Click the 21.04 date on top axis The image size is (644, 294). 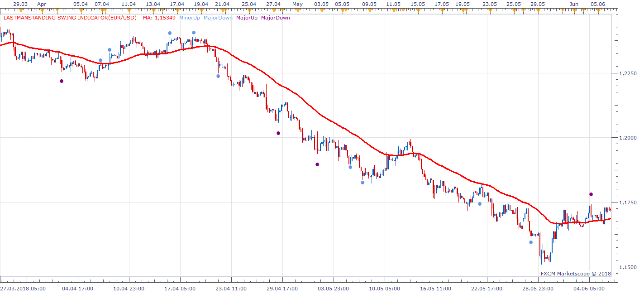tap(222, 4)
